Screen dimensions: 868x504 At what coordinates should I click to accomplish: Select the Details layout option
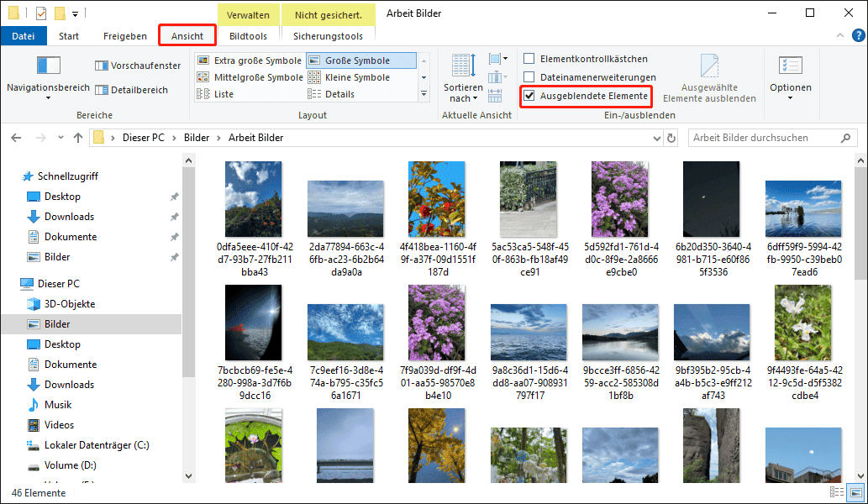(339, 94)
